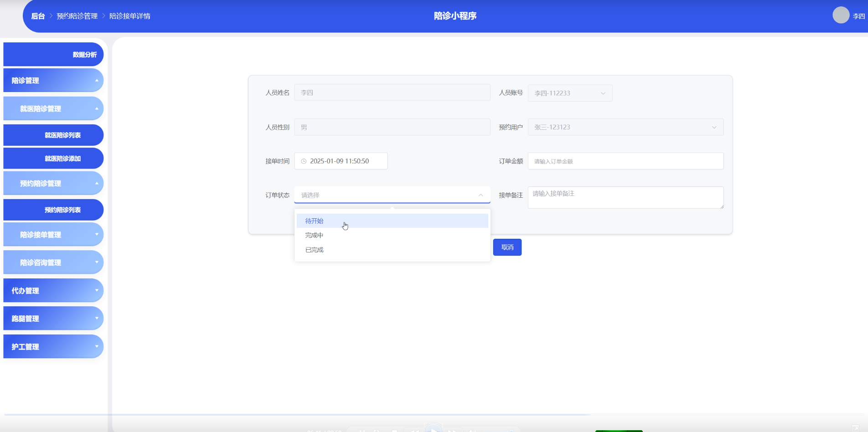Expand the 陪诊咨询管理 submenu
The image size is (868, 432).
(x=53, y=262)
